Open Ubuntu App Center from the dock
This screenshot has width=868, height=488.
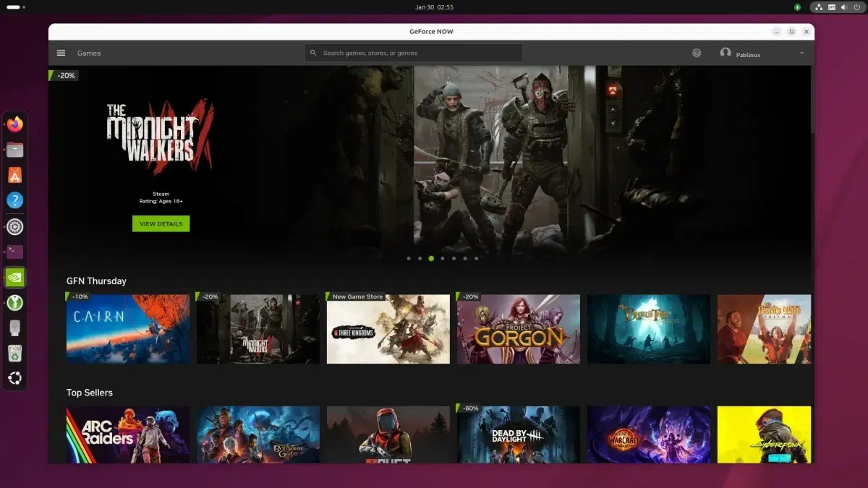pyautogui.click(x=14, y=175)
